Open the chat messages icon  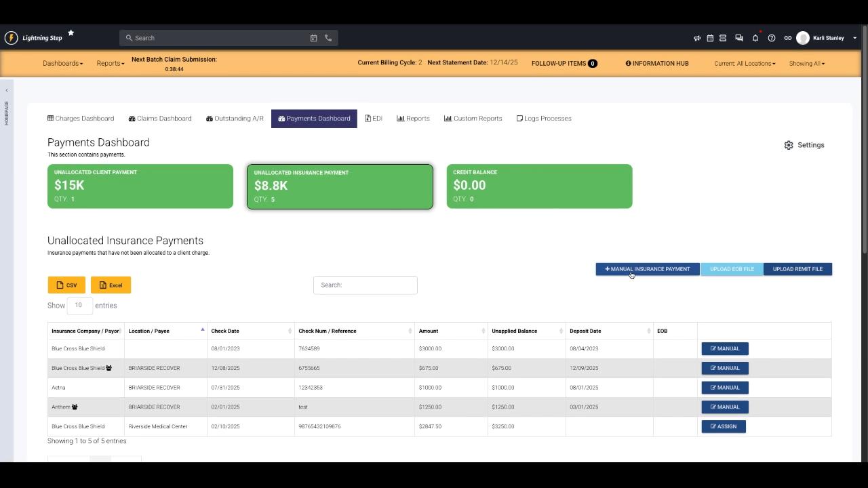click(x=739, y=38)
